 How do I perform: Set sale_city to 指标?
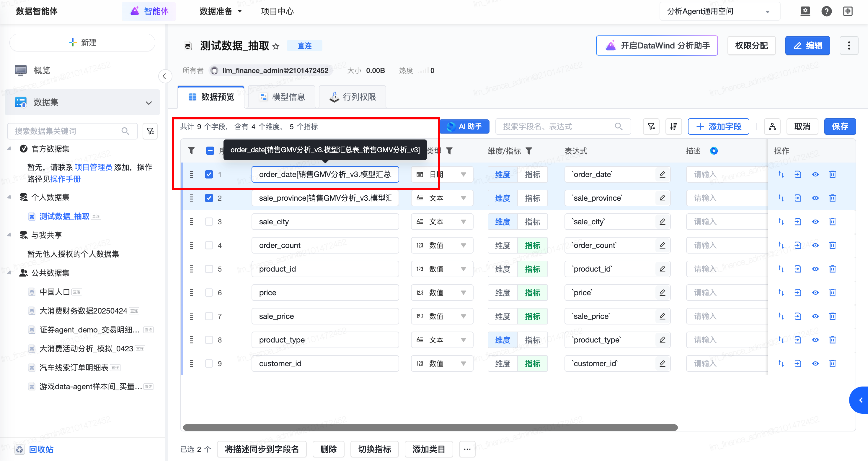[532, 222]
